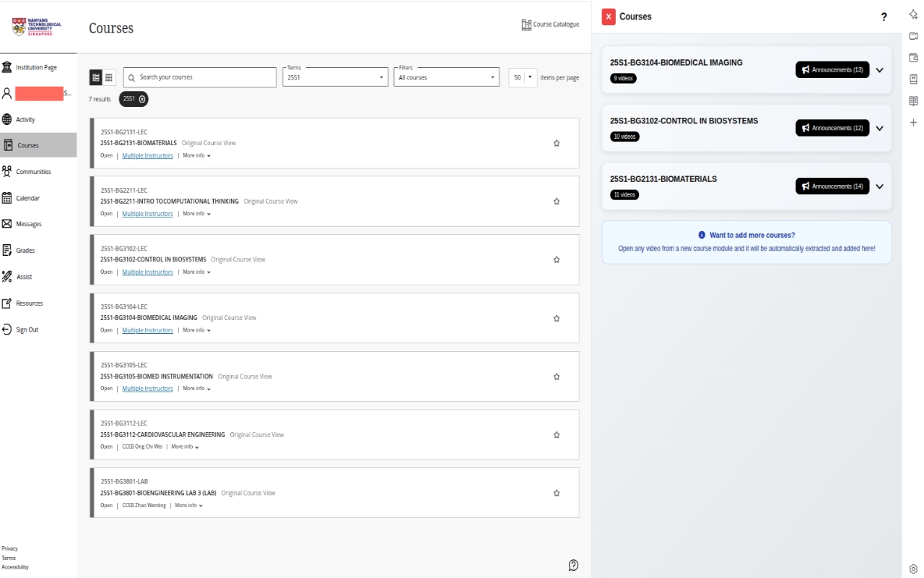Expand More info for BG2211 course
Image resolution: width=924 pixels, height=578 pixels.
click(196, 214)
